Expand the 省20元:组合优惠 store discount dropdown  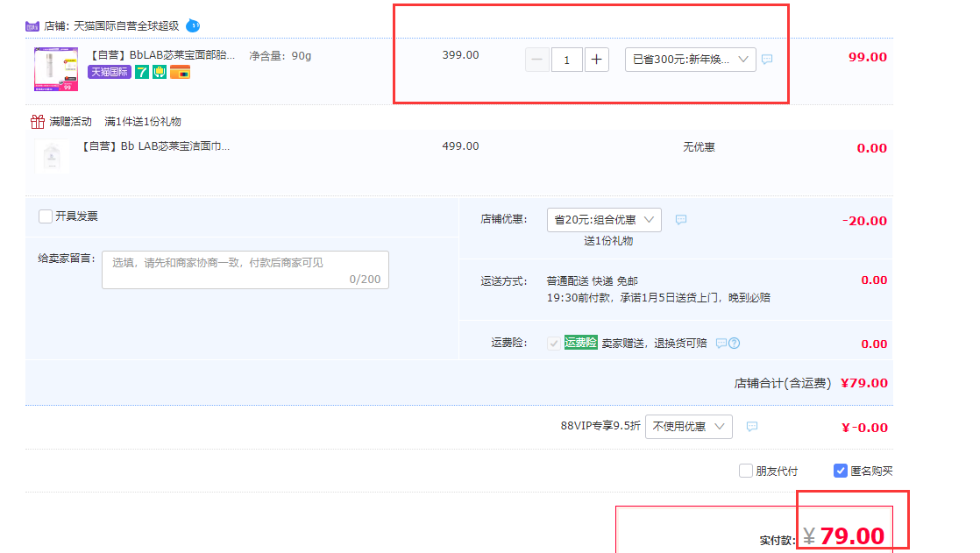[x=604, y=220]
